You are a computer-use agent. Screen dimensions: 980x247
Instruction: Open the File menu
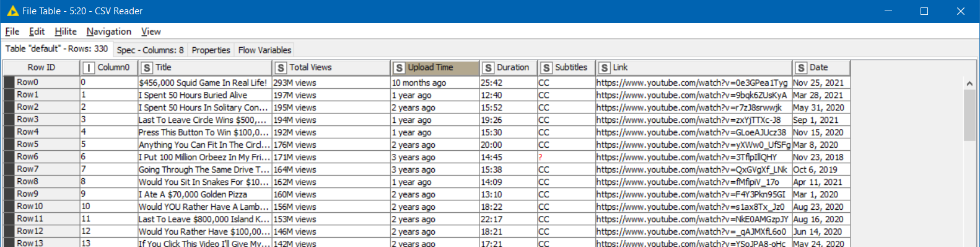[x=12, y=32]
